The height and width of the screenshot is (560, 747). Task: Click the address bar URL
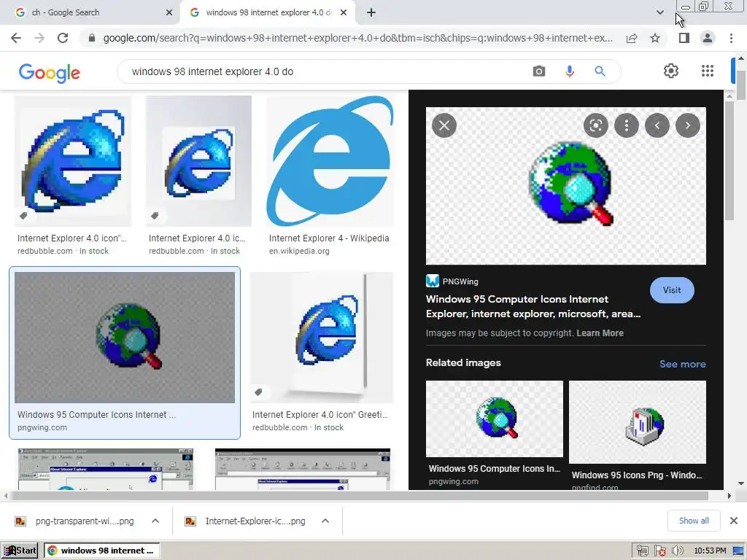pyautogui.click(x=357, y=38)
